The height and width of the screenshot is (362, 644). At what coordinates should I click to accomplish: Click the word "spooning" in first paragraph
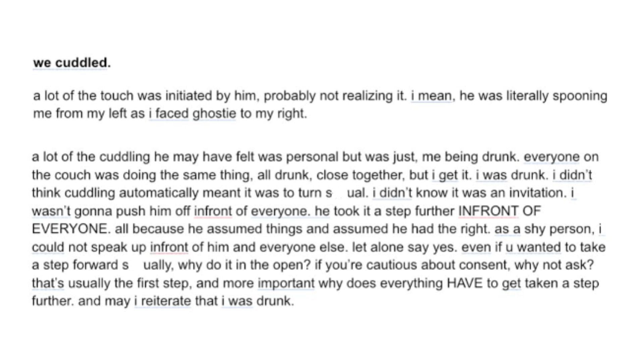[580, 96]
